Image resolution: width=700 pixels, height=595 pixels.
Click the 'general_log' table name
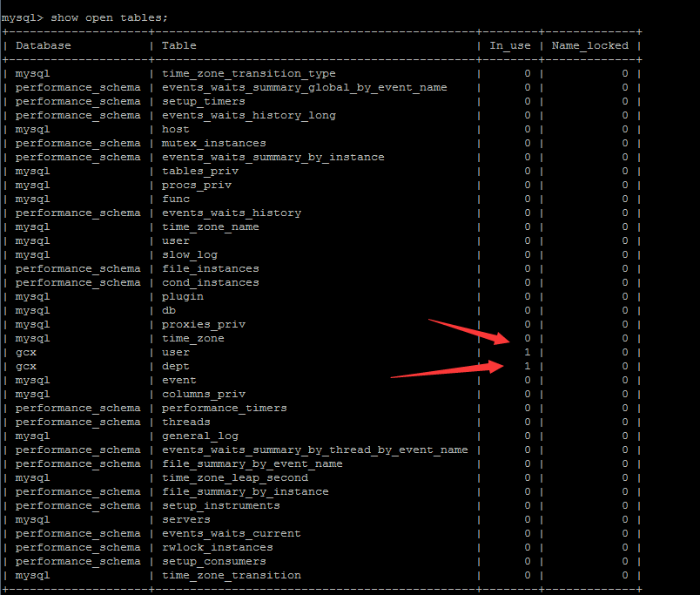click(200, 436)
